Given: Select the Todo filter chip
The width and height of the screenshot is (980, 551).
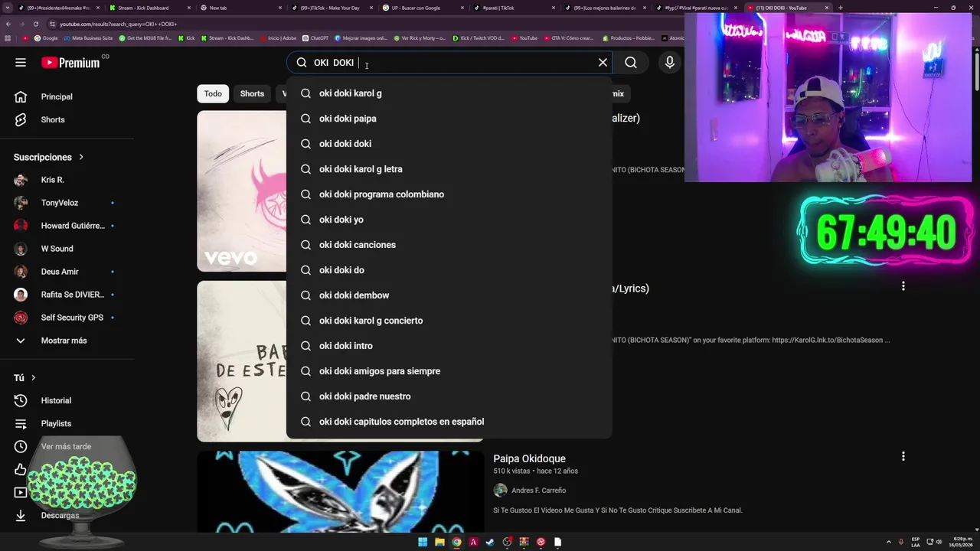Looking at the screenshot, I should point(213,93).
